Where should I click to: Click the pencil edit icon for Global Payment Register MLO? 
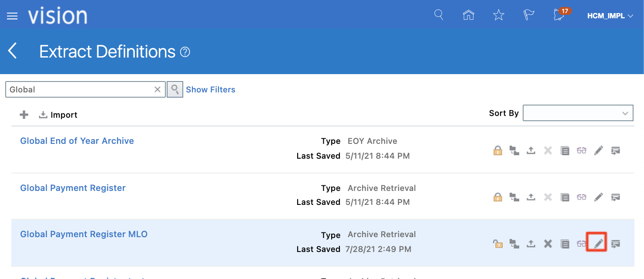[599, 243]
